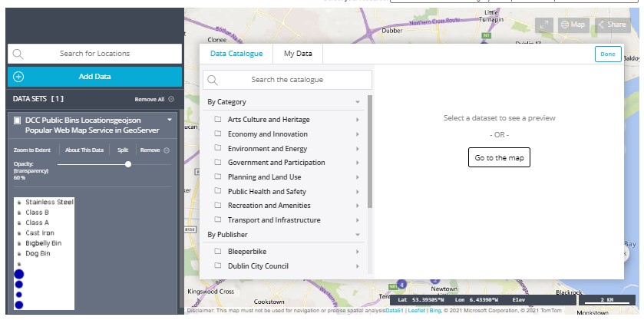
Task: Click folder icon next to Arts Culture and Heritage
Action: (x=218, y=120)
